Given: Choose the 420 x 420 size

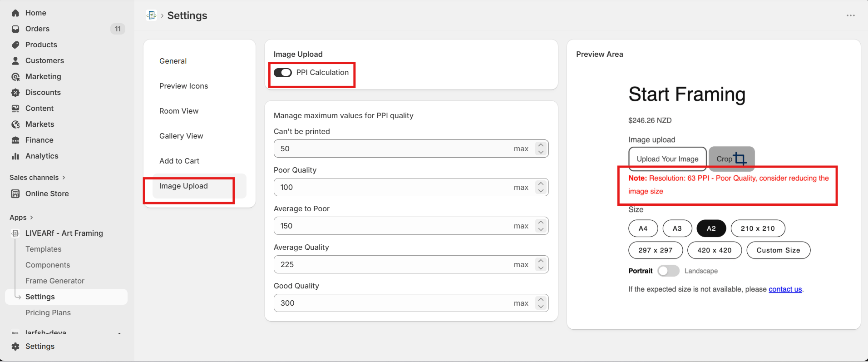Looking at the screenshot, I should 715,250.
